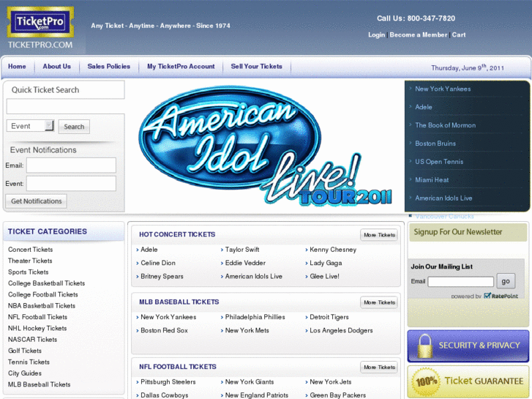This screenshot has height=399, width=532.
Task: Open Theater Tickets category
Action: [x=30, y=261]
